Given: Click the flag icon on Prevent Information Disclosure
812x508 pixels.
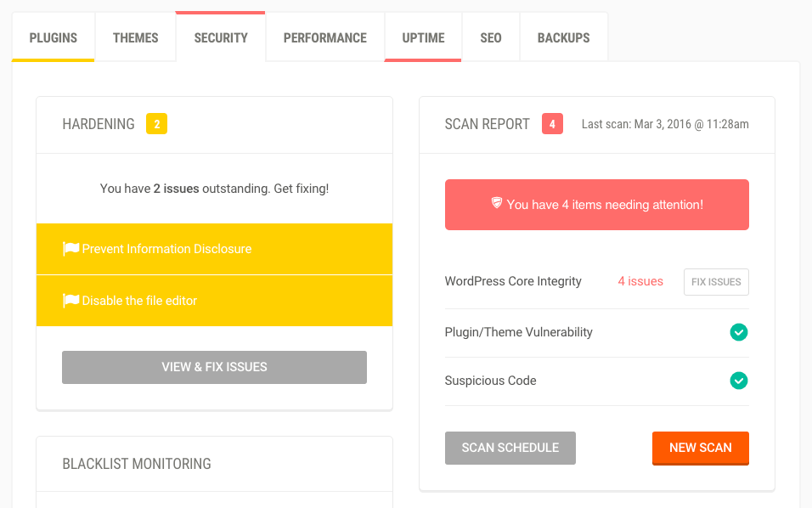Looking at the screenshot, I should 72,248.
